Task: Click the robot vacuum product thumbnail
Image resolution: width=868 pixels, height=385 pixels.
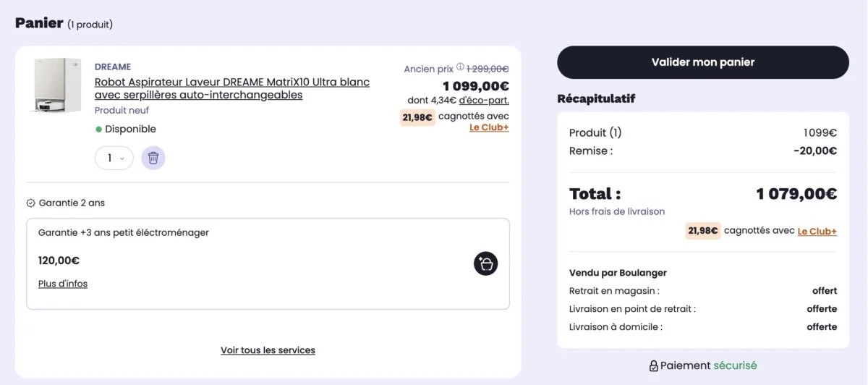Action: tap(57, 85)
